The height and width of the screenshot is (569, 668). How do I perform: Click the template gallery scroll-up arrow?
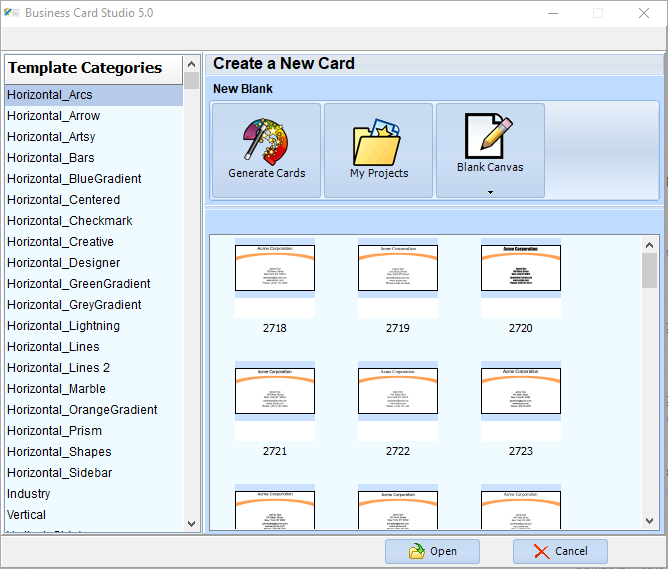650,245
